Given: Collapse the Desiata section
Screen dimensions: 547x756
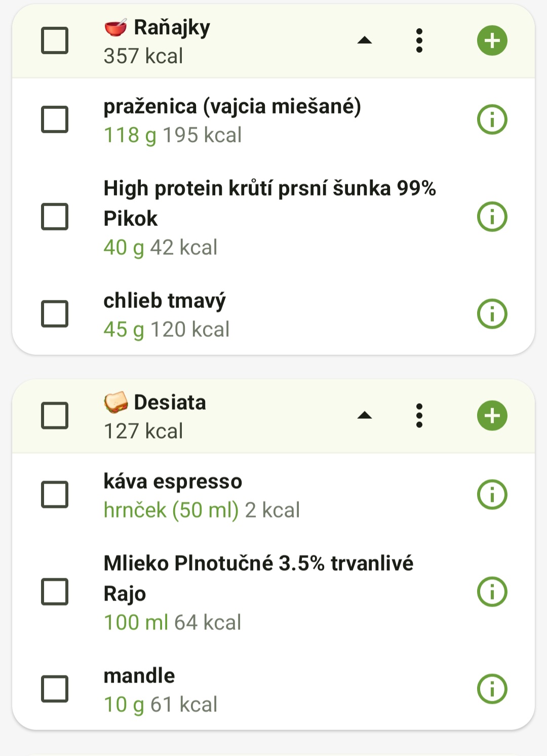Looking at the screenshot, I should [x=365, y=416].
